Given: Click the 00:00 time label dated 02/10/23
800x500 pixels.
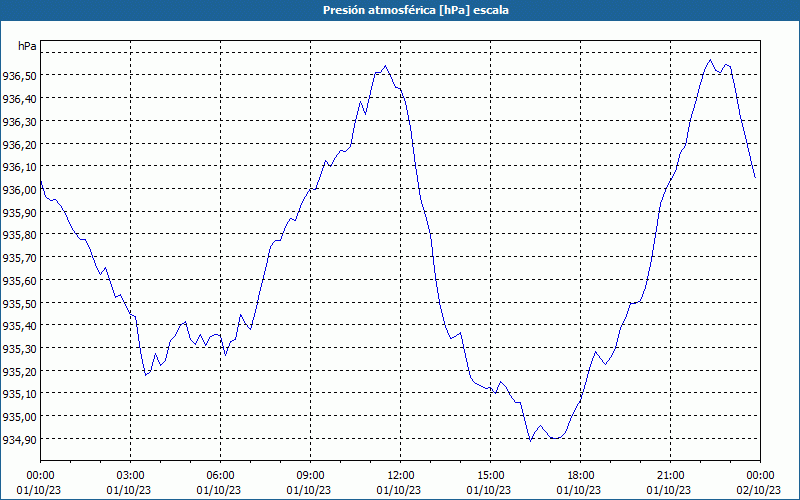Looking at the screenshot, I should (760, 476).
